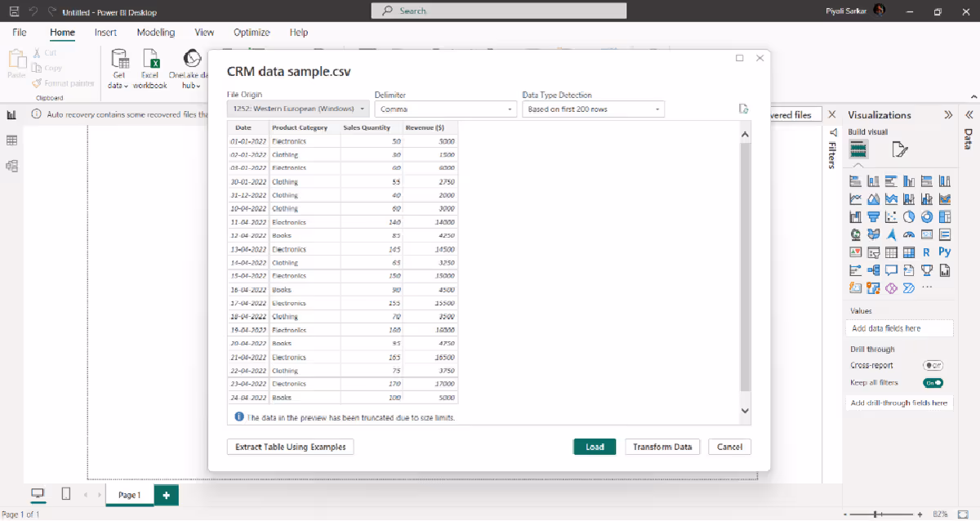Toggle the Cross-report switch

[933, 366]
